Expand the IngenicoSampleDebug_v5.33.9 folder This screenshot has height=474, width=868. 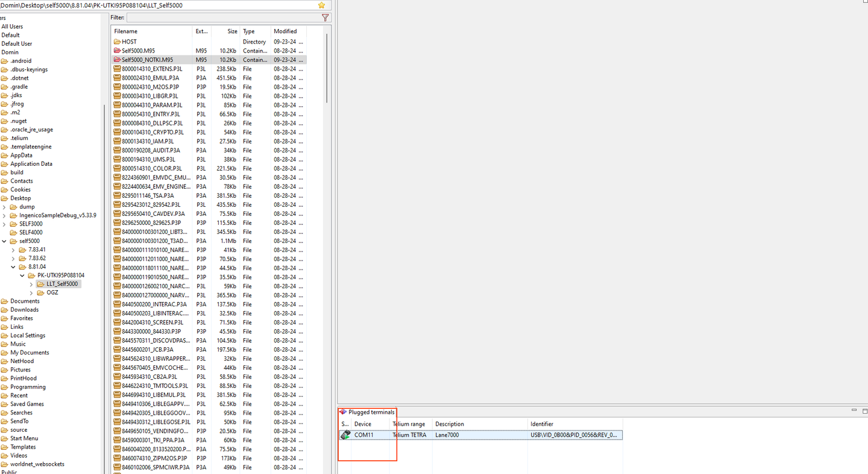(5, 215)
